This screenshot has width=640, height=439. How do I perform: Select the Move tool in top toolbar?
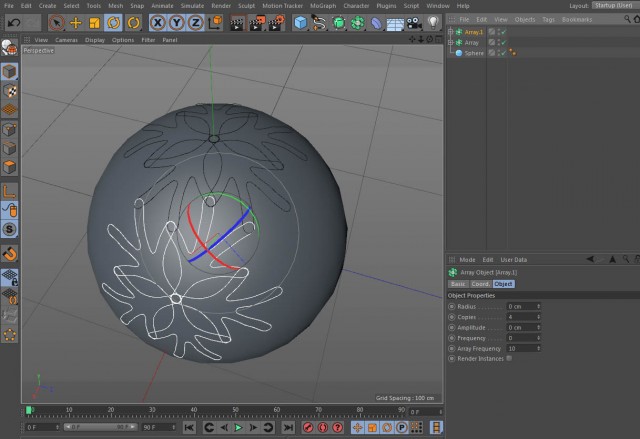pyautogui.click(x=76, y=23)
